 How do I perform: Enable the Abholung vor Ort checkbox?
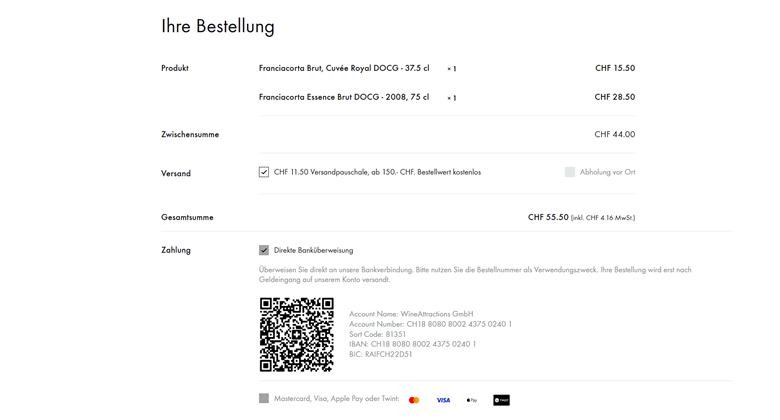[x=570, y=172]
